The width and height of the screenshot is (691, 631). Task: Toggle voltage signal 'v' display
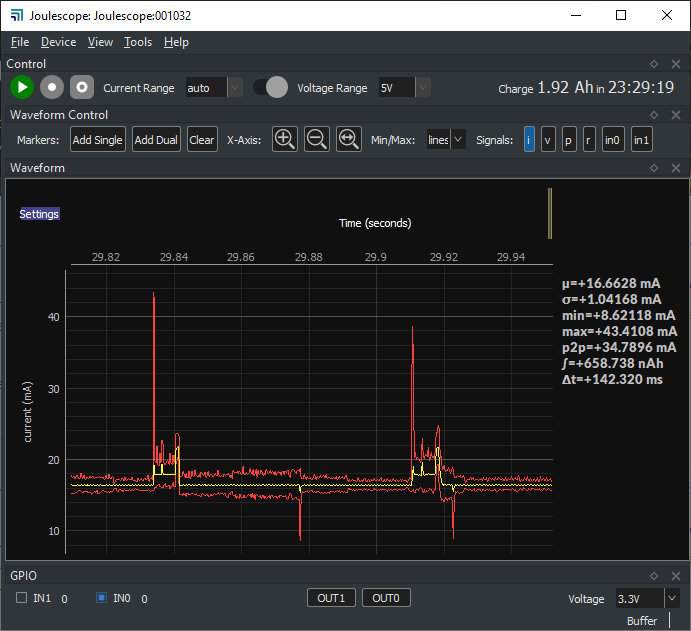[548, 140]
